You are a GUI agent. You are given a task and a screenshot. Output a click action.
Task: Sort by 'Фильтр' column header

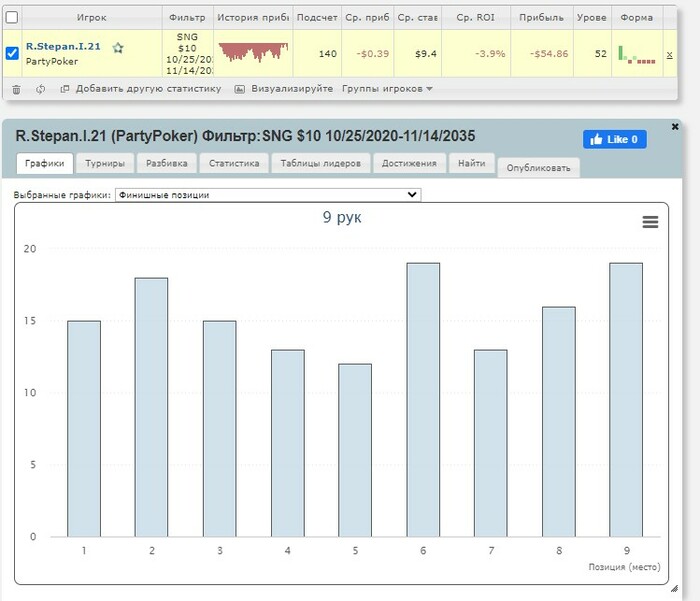[188, 17]
